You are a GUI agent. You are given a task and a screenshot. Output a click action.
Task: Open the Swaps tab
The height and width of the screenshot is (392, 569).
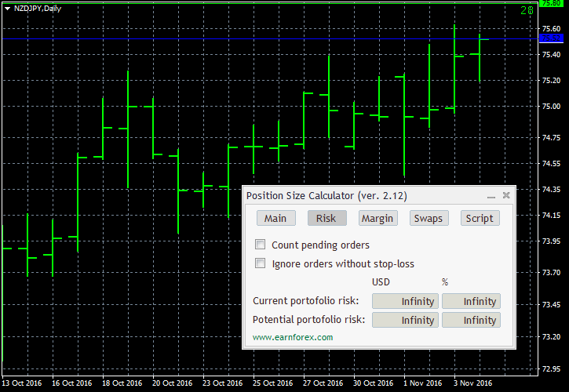(429, 218)
